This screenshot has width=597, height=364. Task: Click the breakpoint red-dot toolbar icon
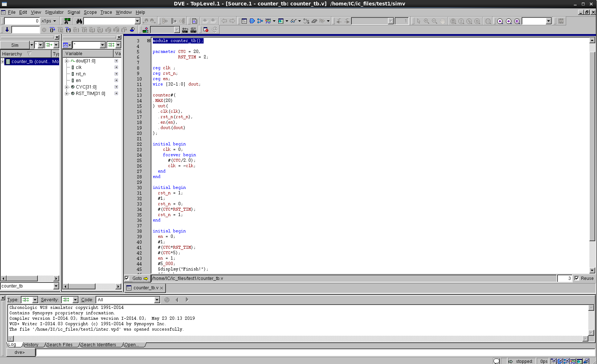point(206,30)
